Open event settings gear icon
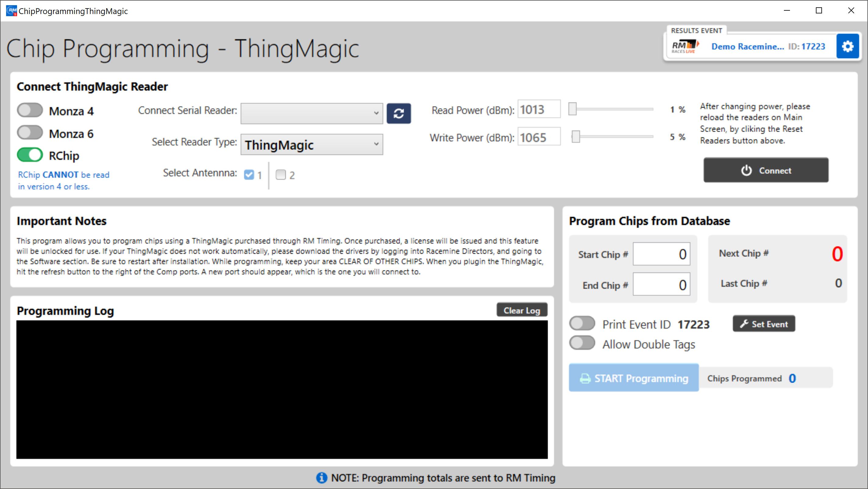 [848, 46]
